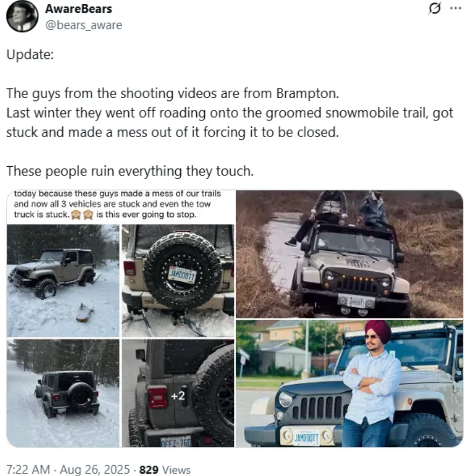Click the monkey emojis in the collage caption
The image size is (467, 476).
click(83, 214)
